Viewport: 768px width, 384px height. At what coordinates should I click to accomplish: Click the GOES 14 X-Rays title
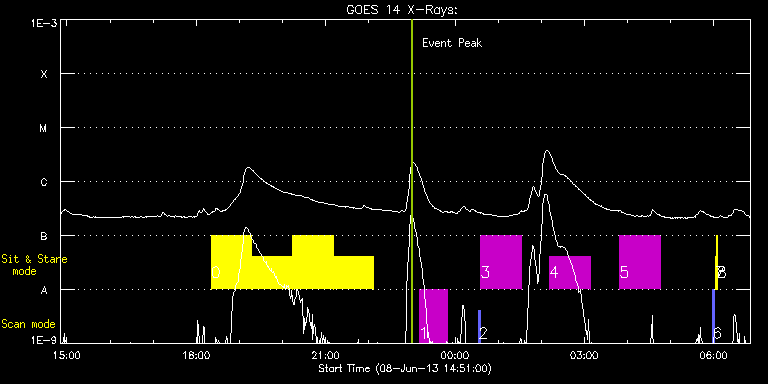click(402, 10)
